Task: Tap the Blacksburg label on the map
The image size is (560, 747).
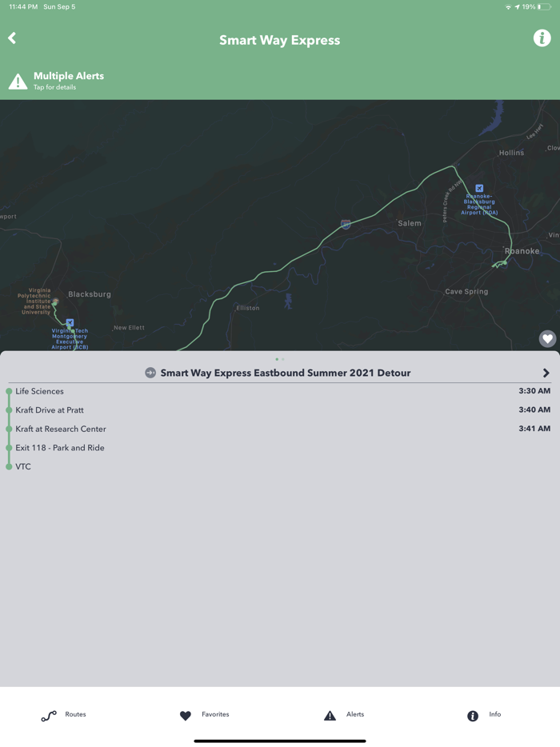Action: (x=89, y=294)
